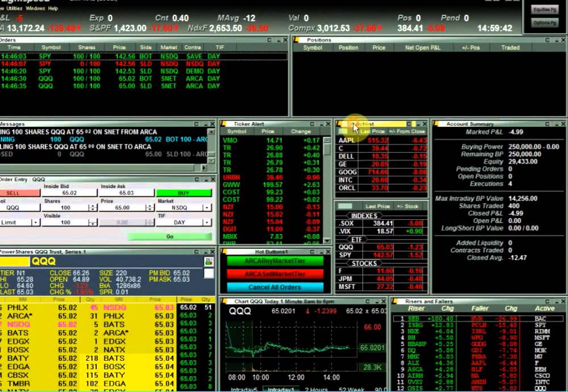Select the 2 Hours chart tab
The image size is (568, 392).
pos(316,389)
